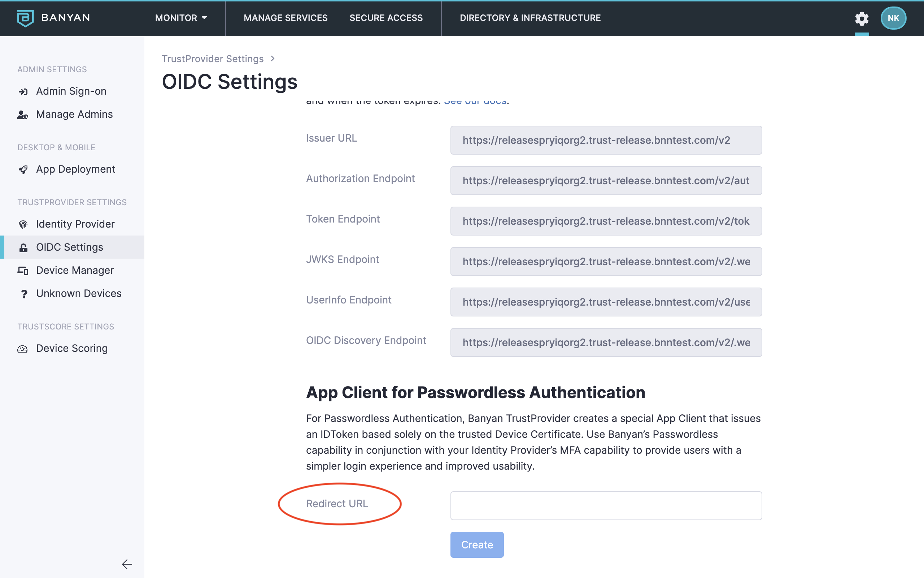Image resolution: width=924 pixels, height=578 pixels.
Task: Click TrustProvider Settings breadcrumb link
Action: pyautogui.click(x=213, y=59)
